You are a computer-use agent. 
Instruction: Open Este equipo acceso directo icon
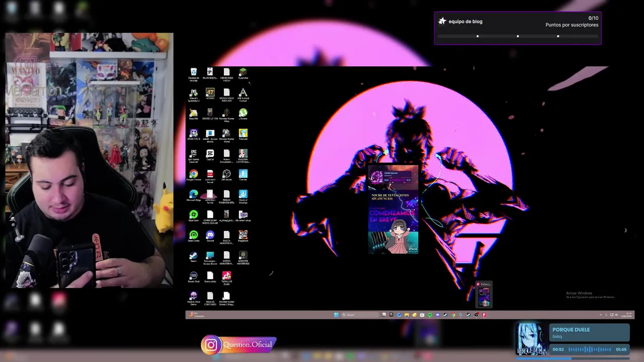pyautogui.click(x=210, y=257)
